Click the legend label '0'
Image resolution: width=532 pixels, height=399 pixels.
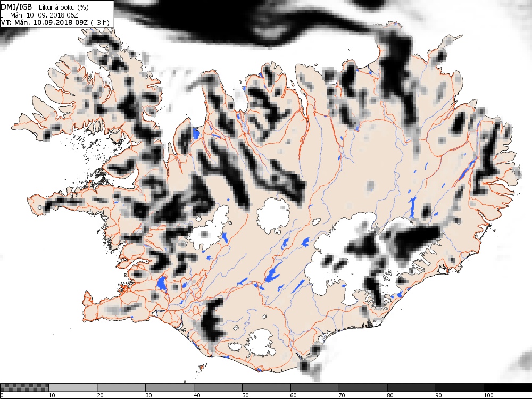coord(2,395)
